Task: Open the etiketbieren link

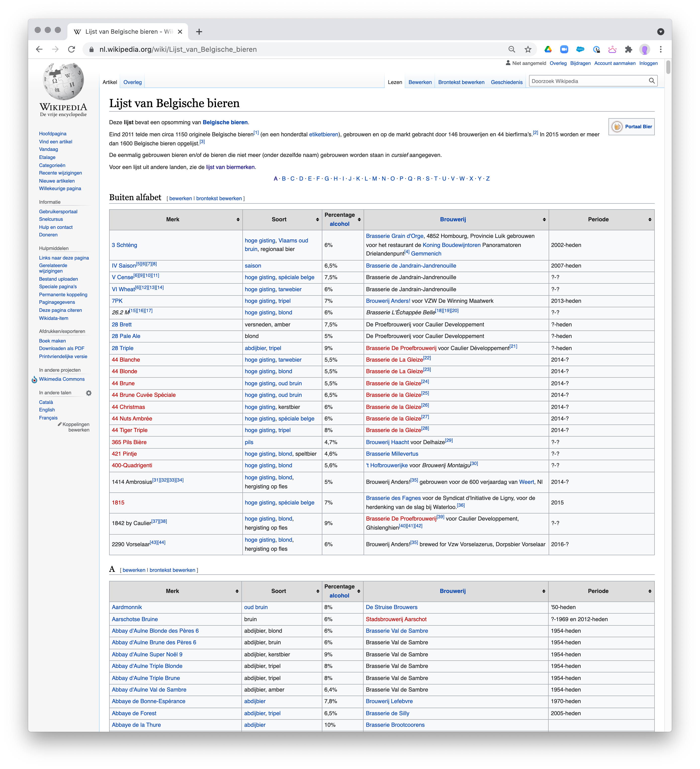Action: coord(324,134)
